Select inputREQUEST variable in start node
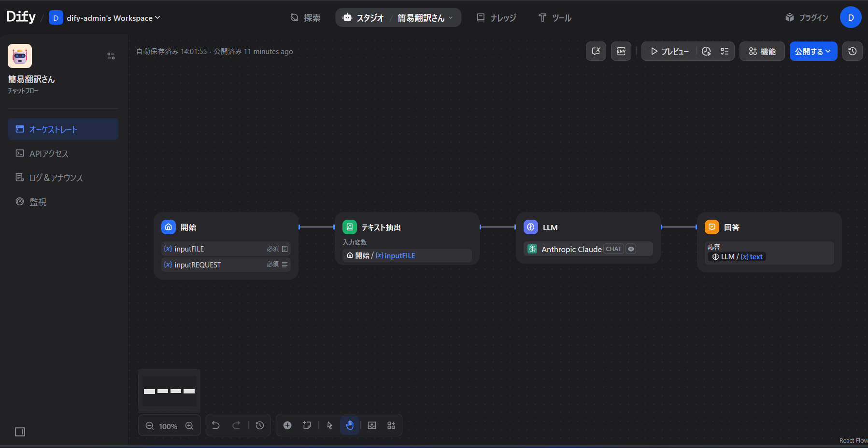 pyautogui.click(x=226, y=265)
